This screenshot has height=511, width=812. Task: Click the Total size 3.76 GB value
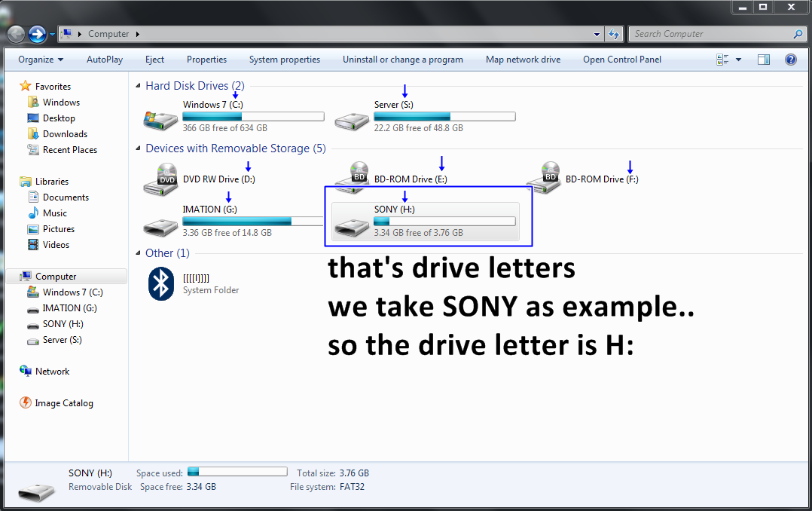coord(354,473)
